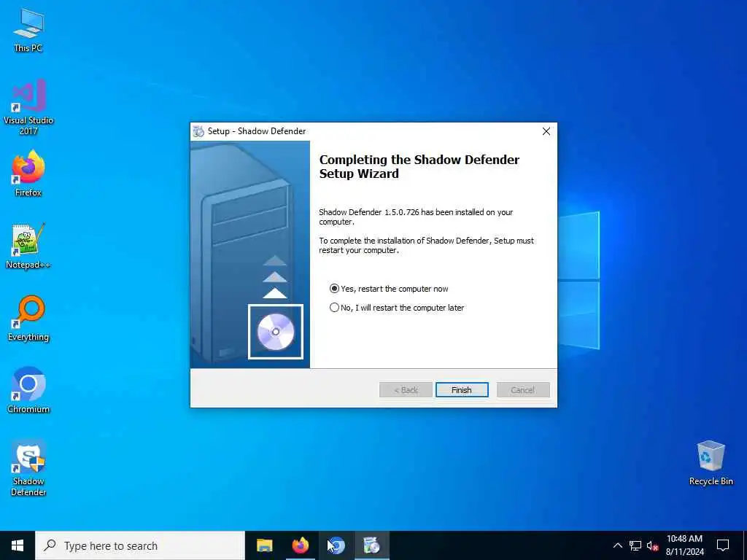Choose Yes, restart the computer now

389,289
